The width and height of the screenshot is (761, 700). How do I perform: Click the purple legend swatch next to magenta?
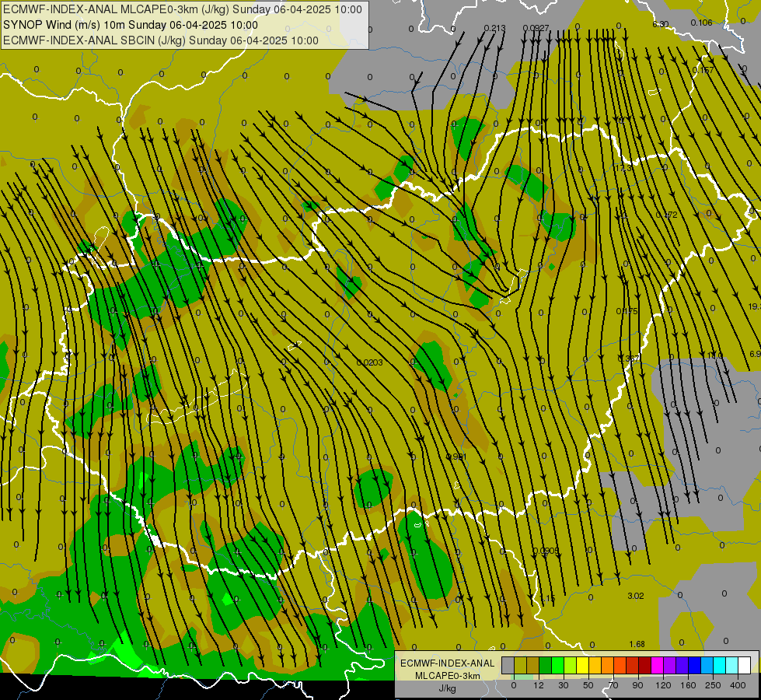pyautogui.click(x=670, y=665)
